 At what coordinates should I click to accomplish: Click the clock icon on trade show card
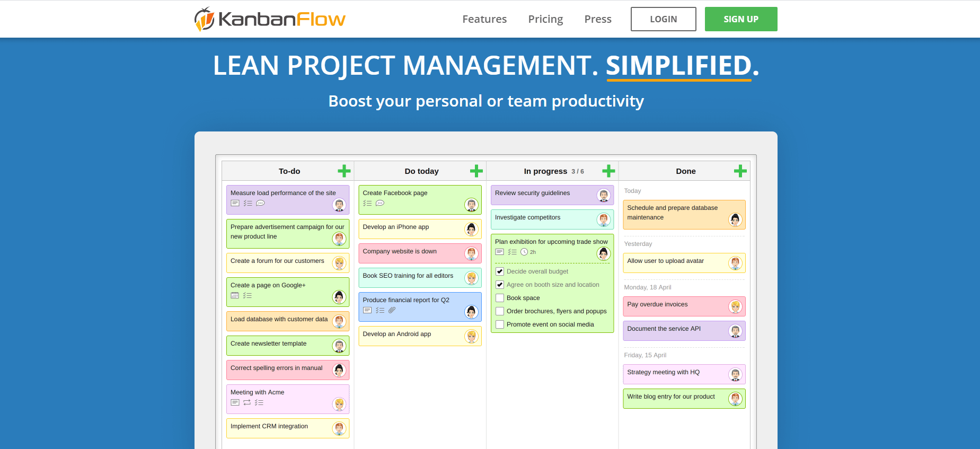(x=524, y=252)
